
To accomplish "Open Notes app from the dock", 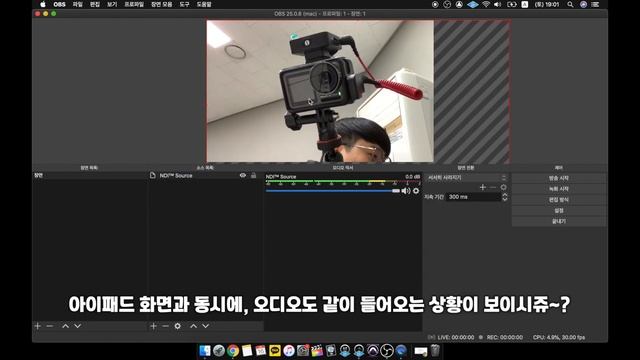I will coord(247,350).
